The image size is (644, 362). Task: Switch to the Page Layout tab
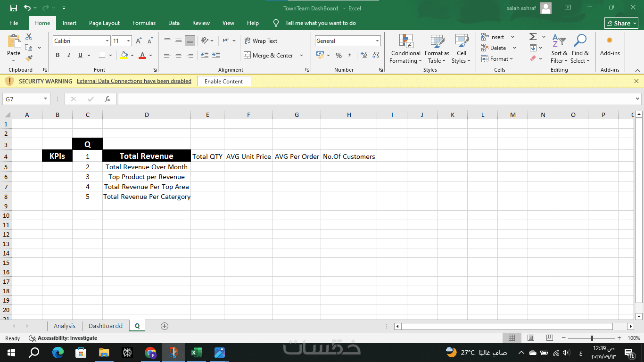click(x=104, y=23)
